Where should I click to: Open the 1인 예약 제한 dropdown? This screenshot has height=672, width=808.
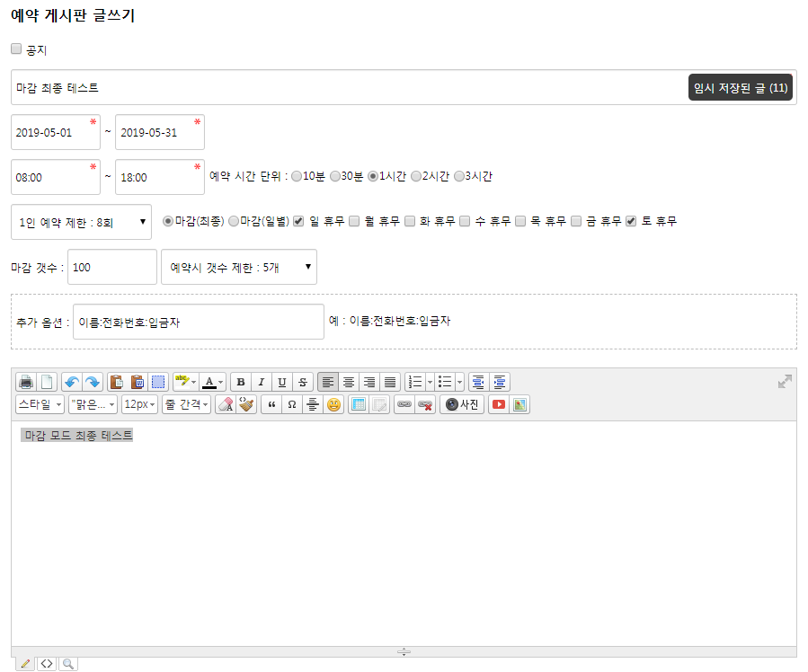click(x=83, y=222)
